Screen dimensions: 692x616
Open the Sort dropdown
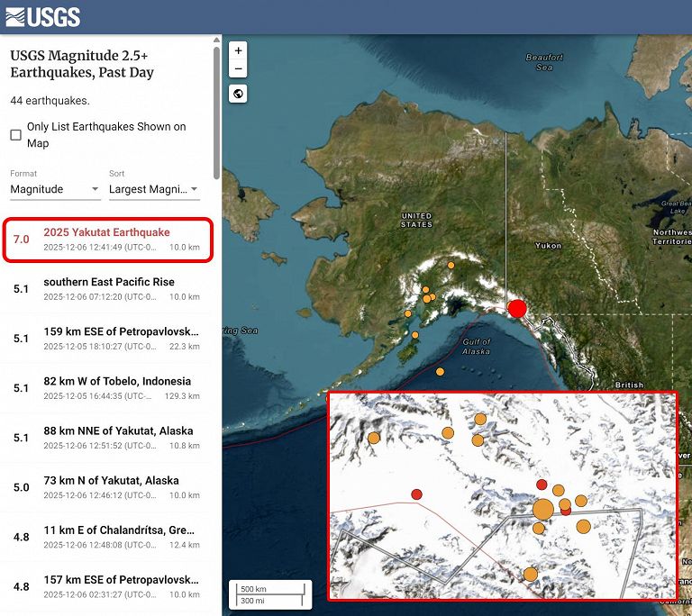click(153, 189)
